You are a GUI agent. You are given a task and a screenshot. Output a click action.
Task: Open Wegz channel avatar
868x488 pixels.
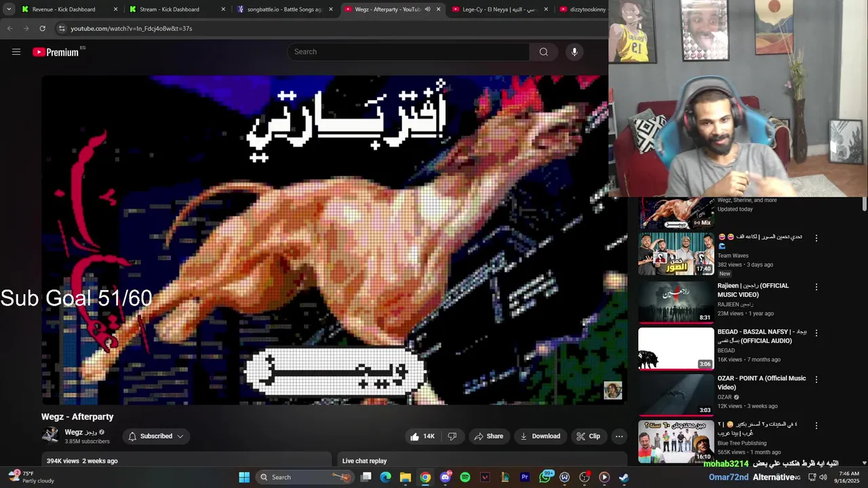[x=50, y=436]
